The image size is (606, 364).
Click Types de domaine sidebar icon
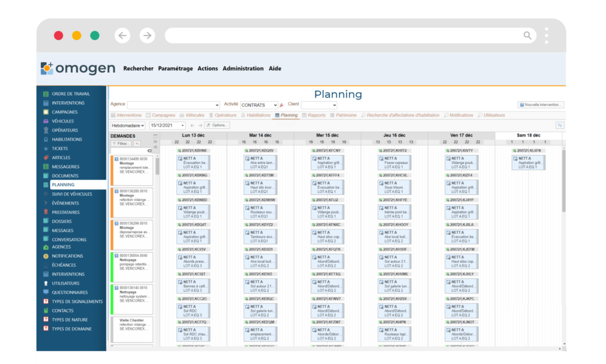[x=46, y=329]
